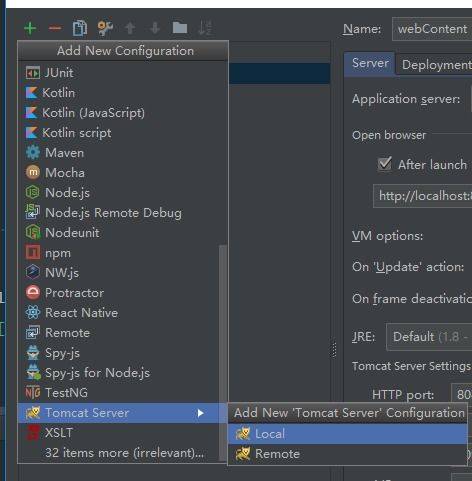472x481 pixels.
Task: Click the Name input field
Action: coord(432,29)
